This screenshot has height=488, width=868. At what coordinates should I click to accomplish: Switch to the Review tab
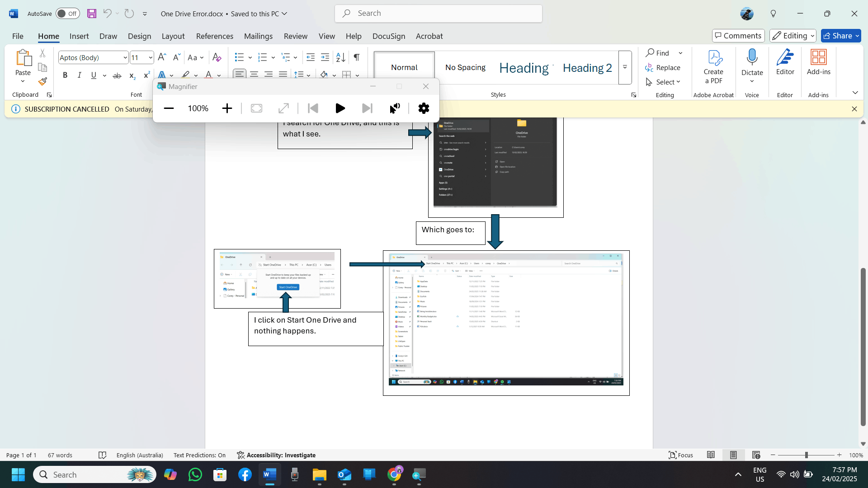295,36
